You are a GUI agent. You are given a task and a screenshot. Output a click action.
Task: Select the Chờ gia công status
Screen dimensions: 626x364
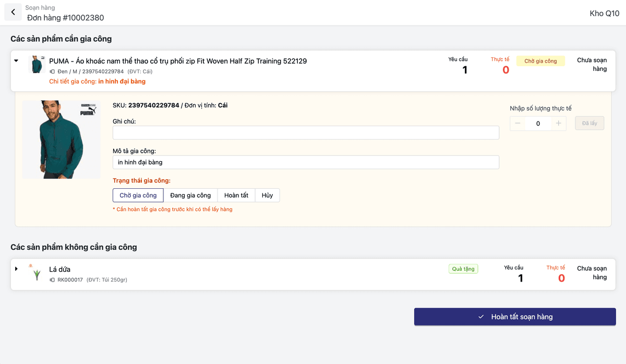138,196
